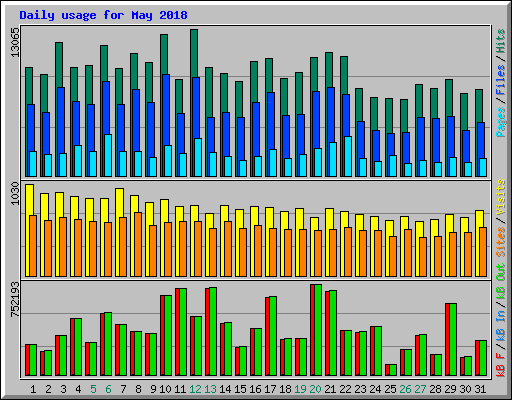Click the 13065 axis value
The width and height of the screenshot is (512, 400).
click(15, 43)
